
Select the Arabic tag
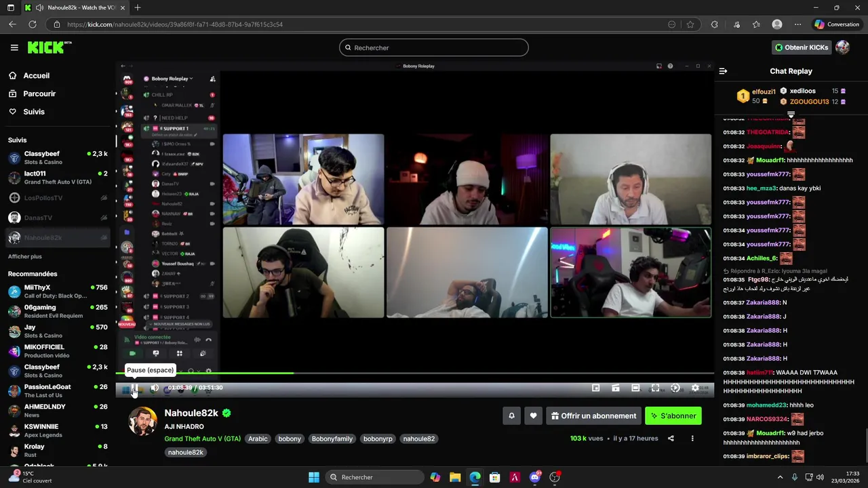[x=258, y=439]
